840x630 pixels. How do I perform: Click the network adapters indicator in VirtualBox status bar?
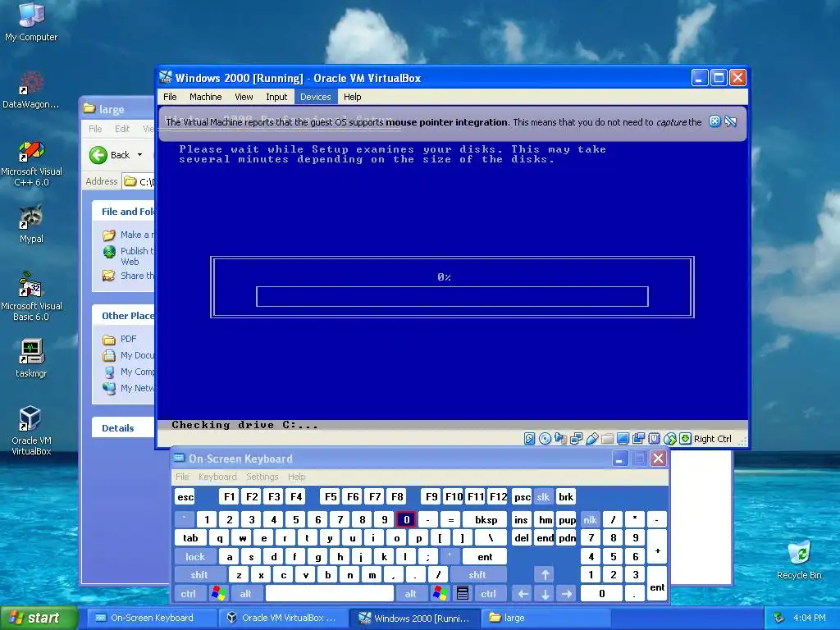point(577,439)
